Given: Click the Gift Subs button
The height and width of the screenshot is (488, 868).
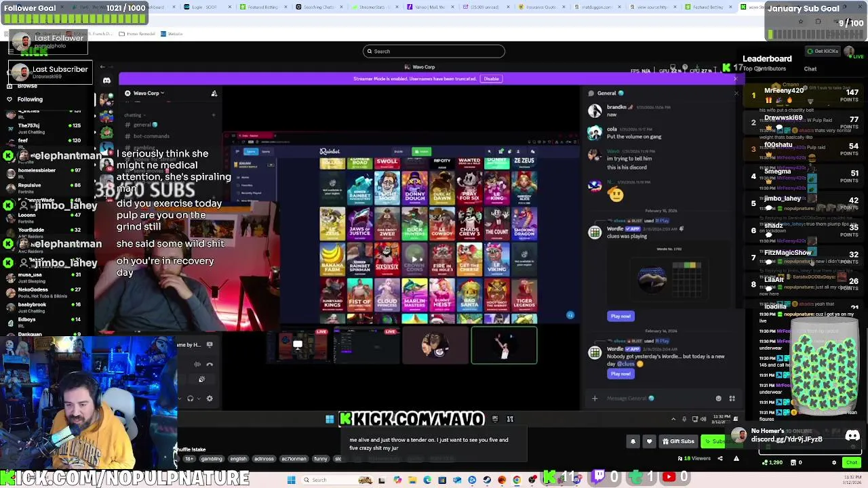Looking at the screenshot, I should tap(678, 441).
